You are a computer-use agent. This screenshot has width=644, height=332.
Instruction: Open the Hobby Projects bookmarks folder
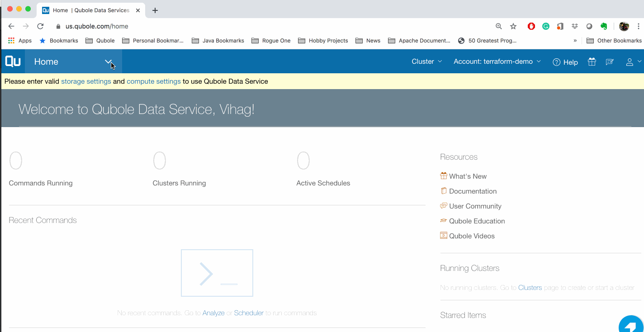[x=323, y=41]
